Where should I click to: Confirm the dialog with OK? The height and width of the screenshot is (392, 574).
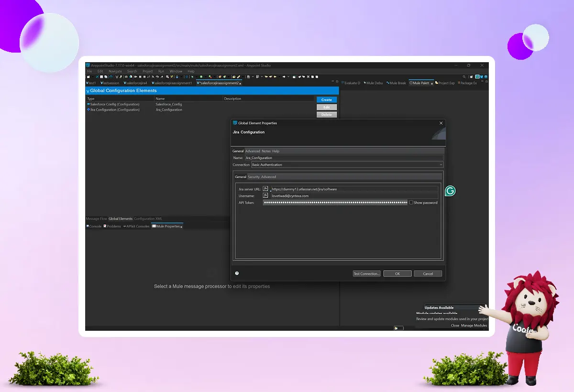[x=397, y=273]
